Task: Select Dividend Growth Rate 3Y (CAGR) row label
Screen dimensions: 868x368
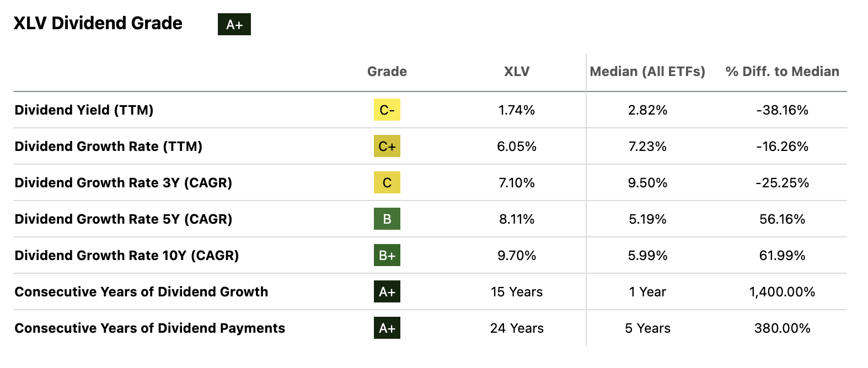Action: pyautogui.click(x=123, y=182)
